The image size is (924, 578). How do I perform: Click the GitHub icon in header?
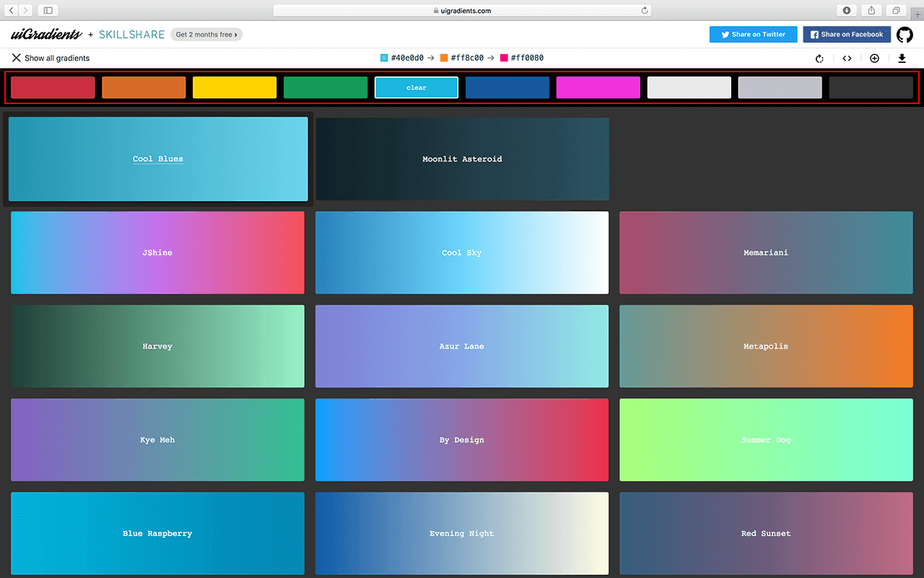click(905, 35)
